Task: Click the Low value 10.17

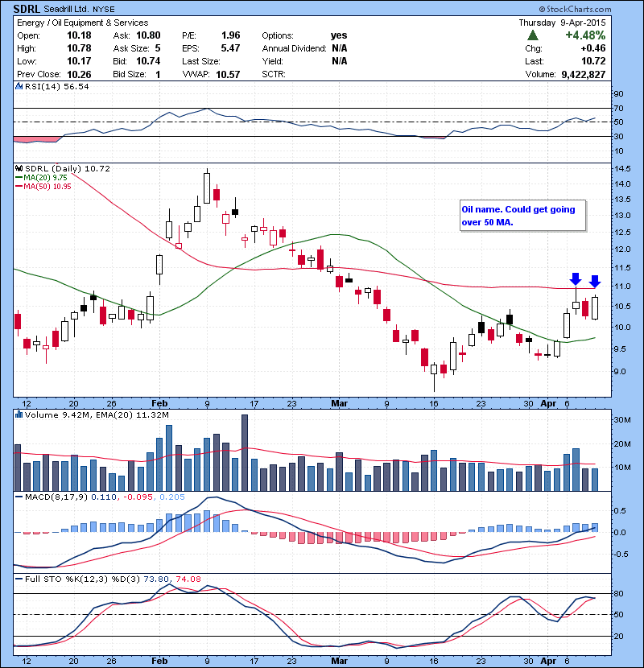Action: [x=79, y=61]
